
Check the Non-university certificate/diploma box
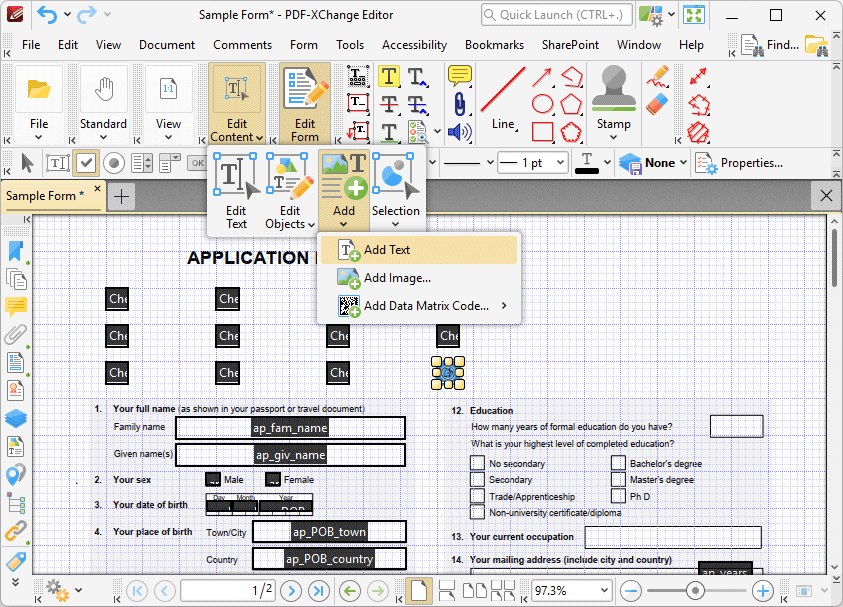[x=477, y=512]
